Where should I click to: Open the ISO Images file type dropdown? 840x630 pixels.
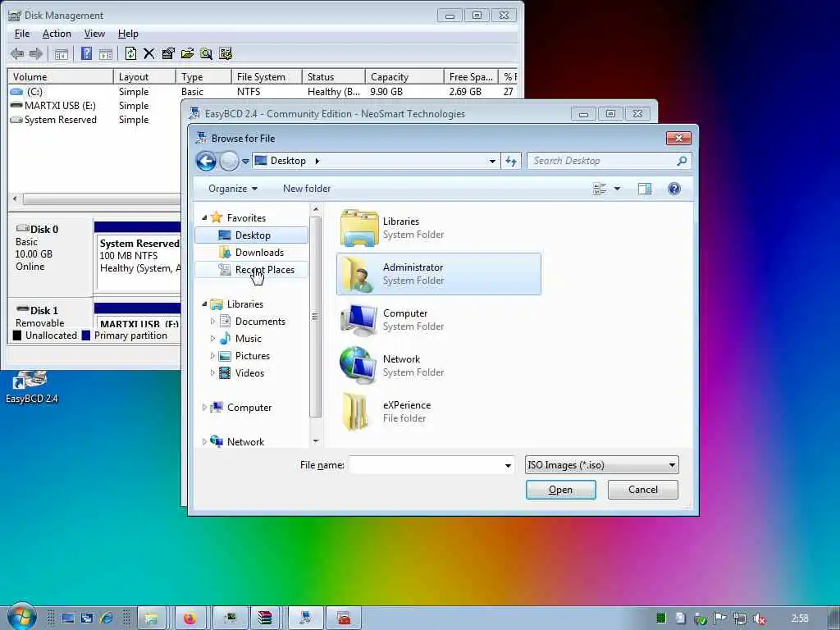point(601,465)
